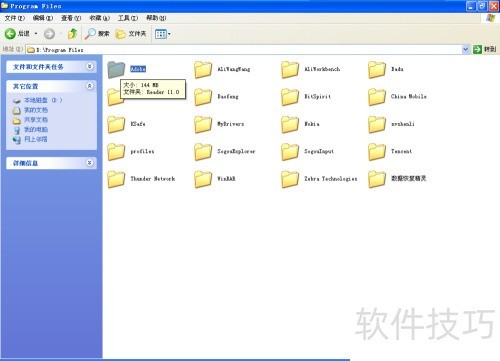Open the 编辑 (Edit) menu
The height and width of the screenshot is (361, 500).
43,18
